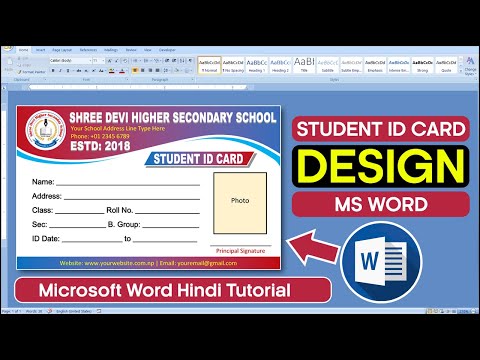This screenshot has width=480, height=360.
Task: Switch to the Home tab
Action: pos(23,50)
